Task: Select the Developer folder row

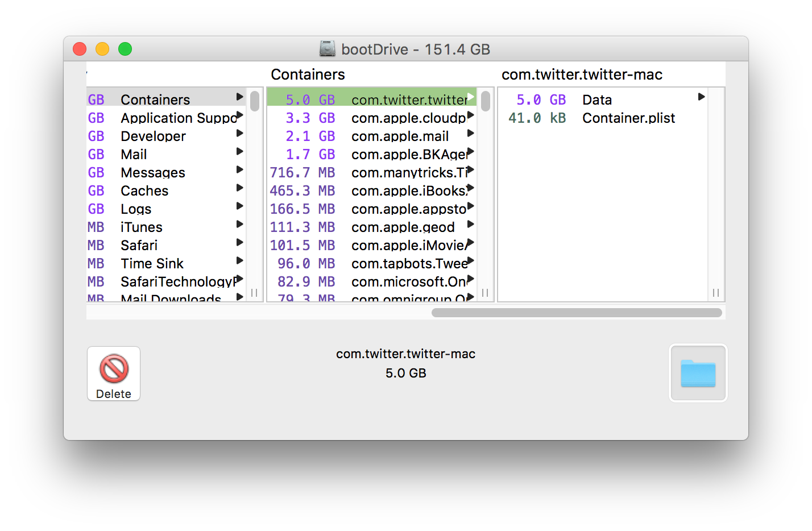Action: click(x=166, y=134)
